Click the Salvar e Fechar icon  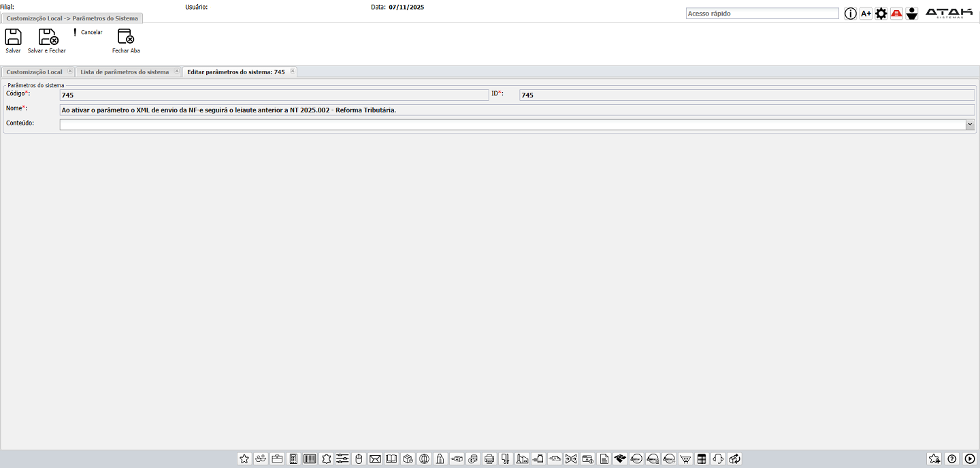pos(48,37)
